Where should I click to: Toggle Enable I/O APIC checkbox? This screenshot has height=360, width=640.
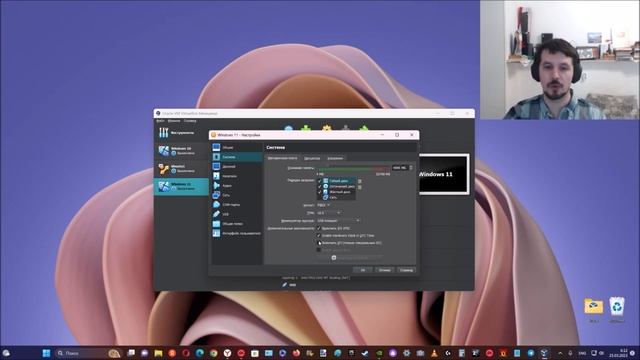pyautogui.click(x=319, y=228)
